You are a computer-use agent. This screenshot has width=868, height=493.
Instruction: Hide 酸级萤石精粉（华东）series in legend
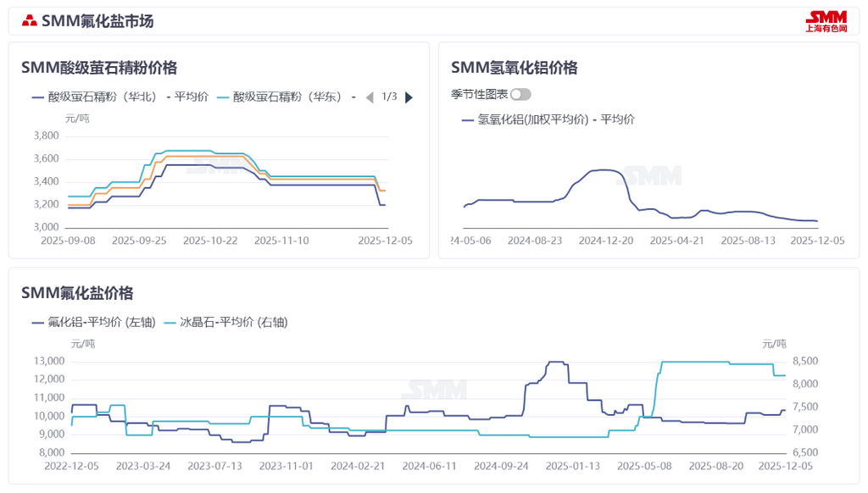(287, 97)
